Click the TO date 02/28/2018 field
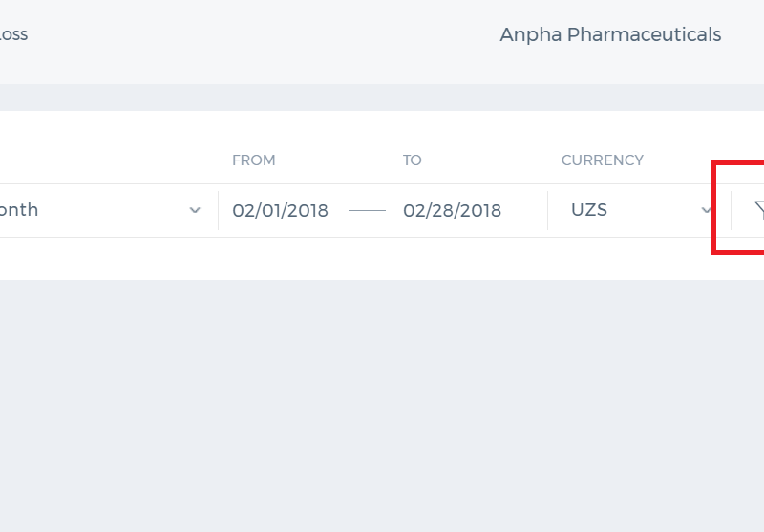The width and height of the screenshot is (764, 532). pyautogui.click(x=452, y=210)
